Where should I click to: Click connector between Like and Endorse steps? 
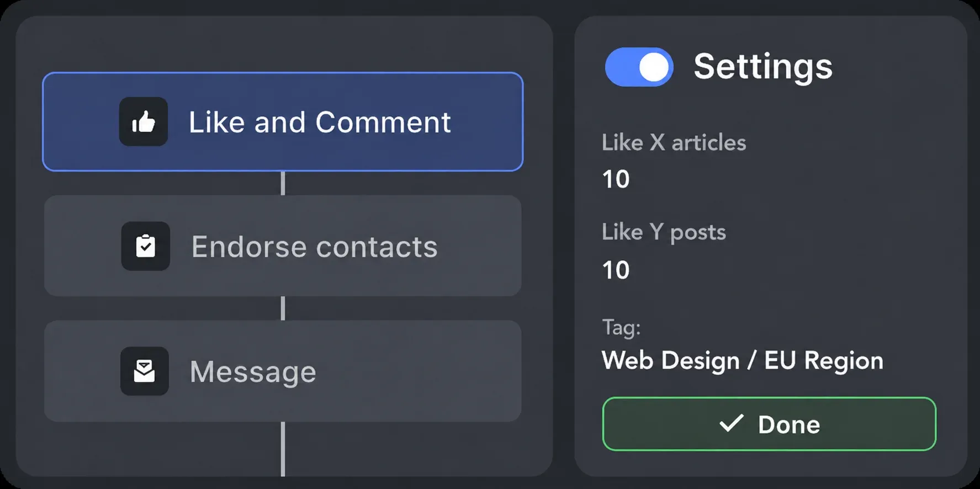283,183
